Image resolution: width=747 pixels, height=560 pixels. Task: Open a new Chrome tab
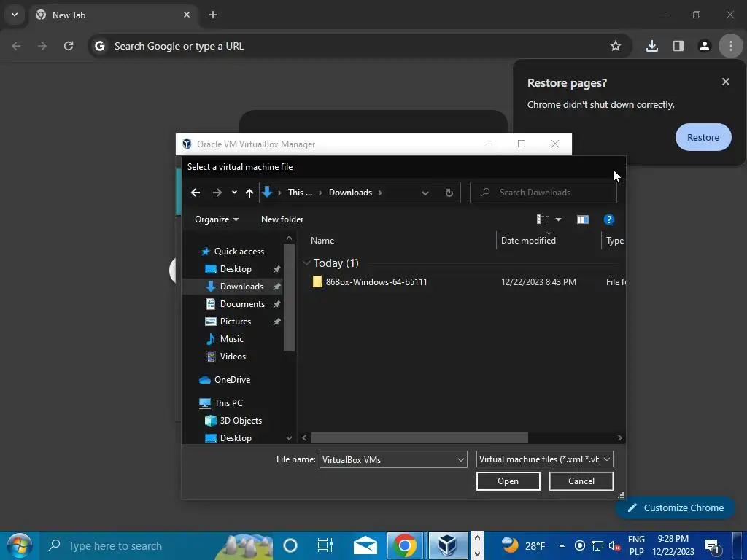click(x=213, y=15)
